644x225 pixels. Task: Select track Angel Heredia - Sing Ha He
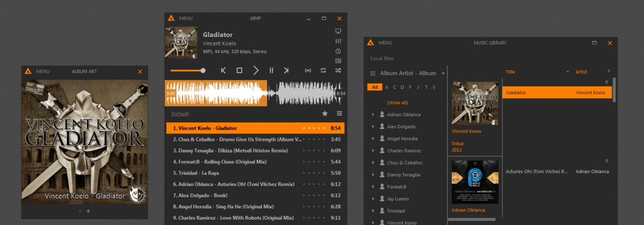click(255, 206)
